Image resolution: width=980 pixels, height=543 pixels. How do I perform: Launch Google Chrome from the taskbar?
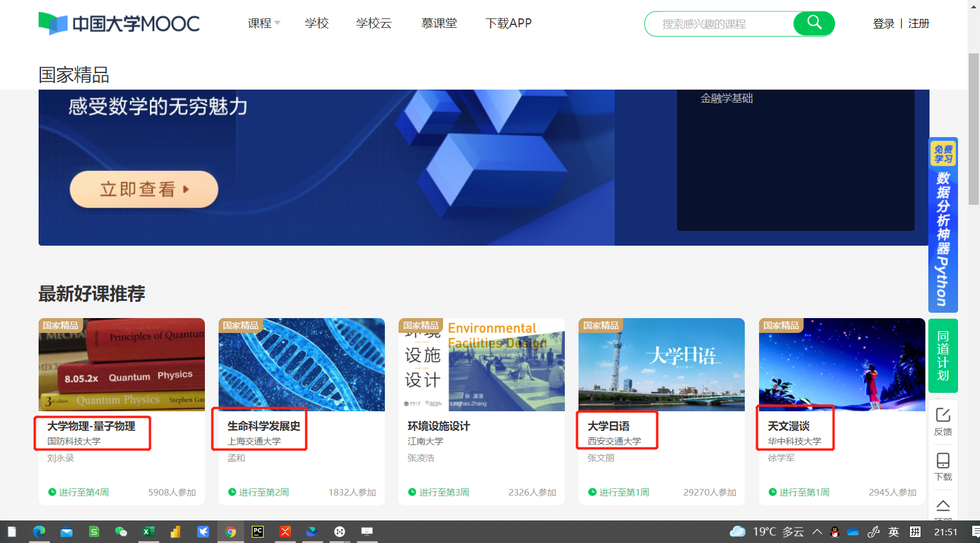(231, 532)
